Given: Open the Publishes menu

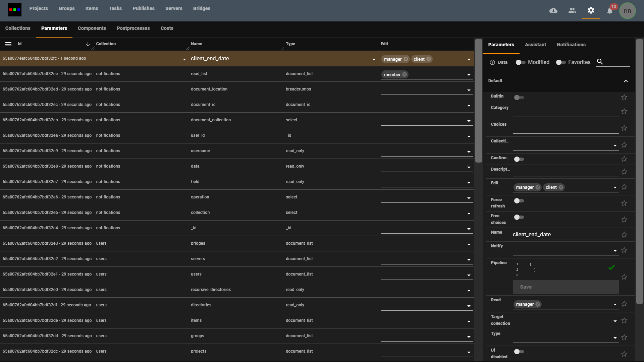Looking at the screenshot, I should coord(144,8).
